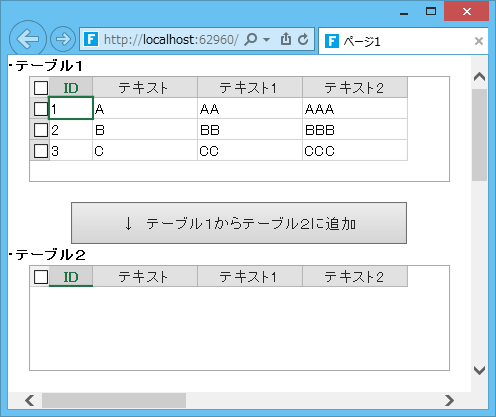The width and height of the screenshot is (496, 417).
Task: Toggle the select-all checkbox in テーブル2 header
Action: pos(41,277)
